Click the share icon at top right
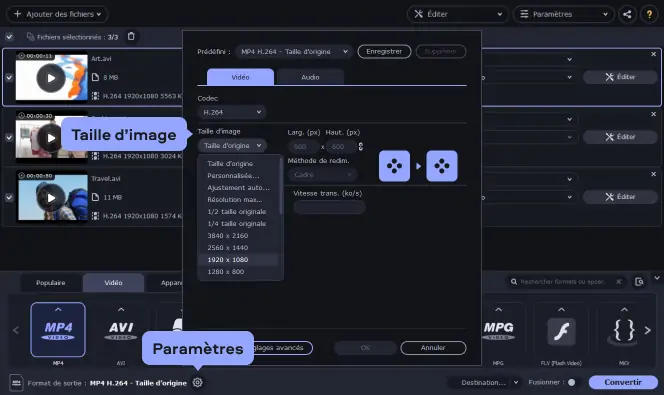 tap(627, 14)
